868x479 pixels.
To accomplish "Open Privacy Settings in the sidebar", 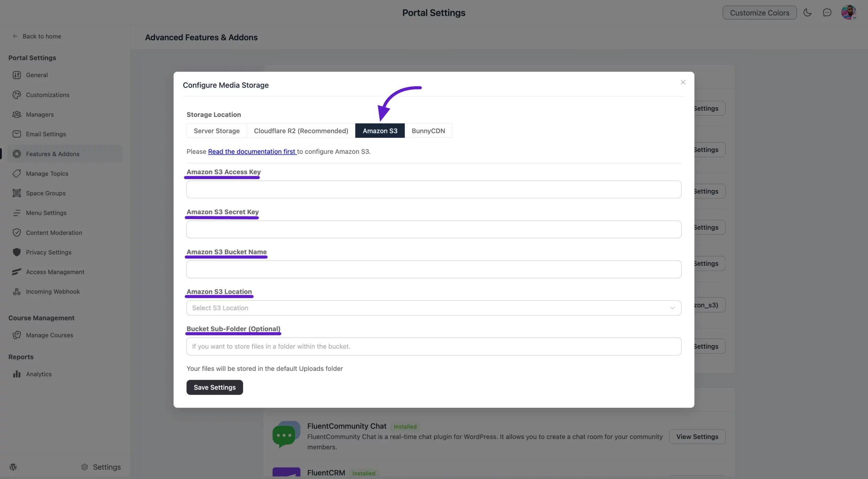I will point(65,252).
